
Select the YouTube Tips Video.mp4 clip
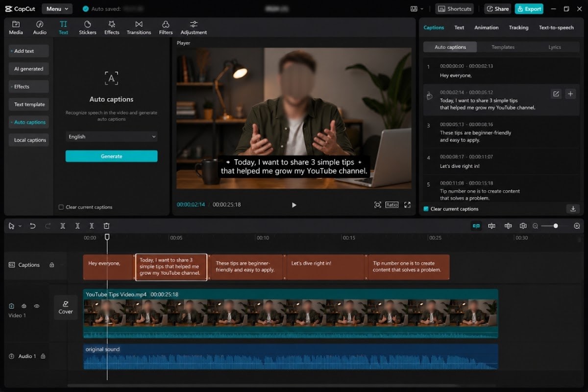click(291, 314)
